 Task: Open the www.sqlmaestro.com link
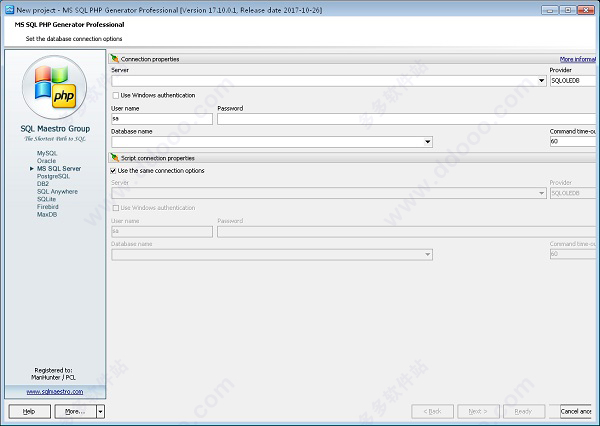click(x=55, y=392)
